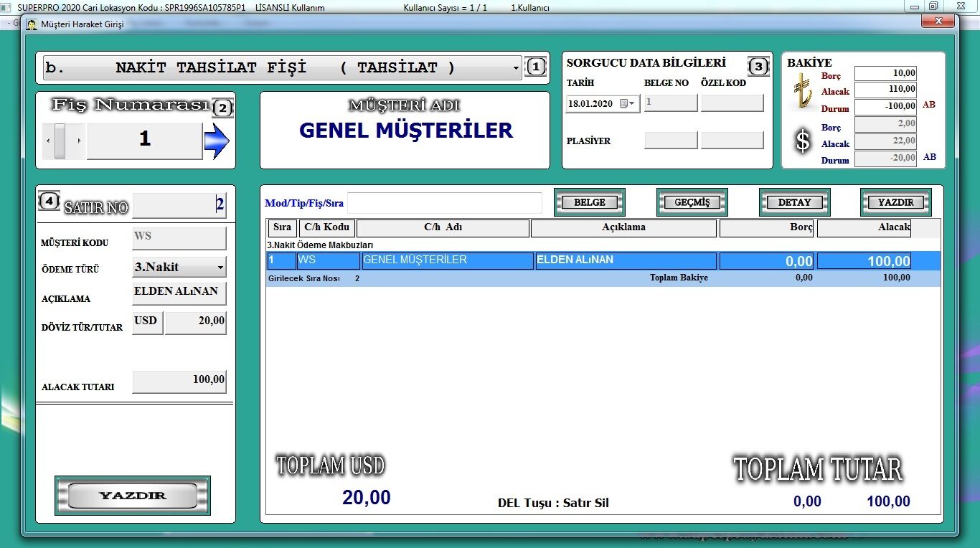The height and width of the screenshot is (548, 980).
Task: Click the Borç column header
Action: (766, 228)
